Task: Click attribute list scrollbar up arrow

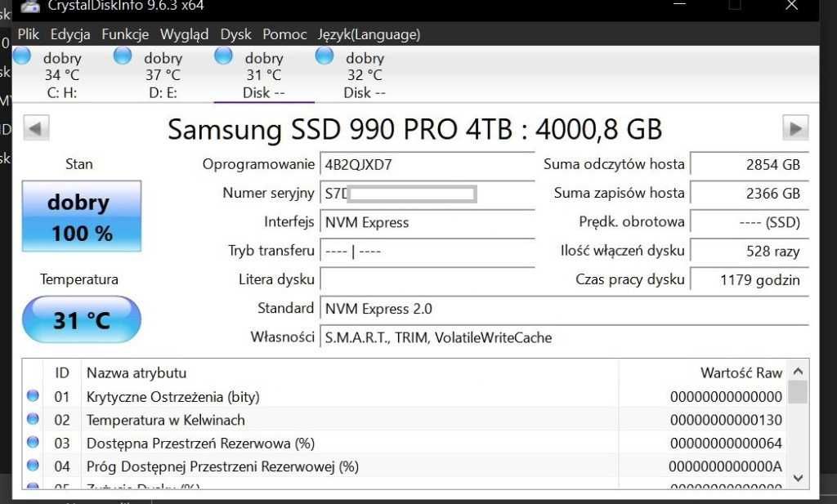Action: pyautogui.click(x=798, y=371)
